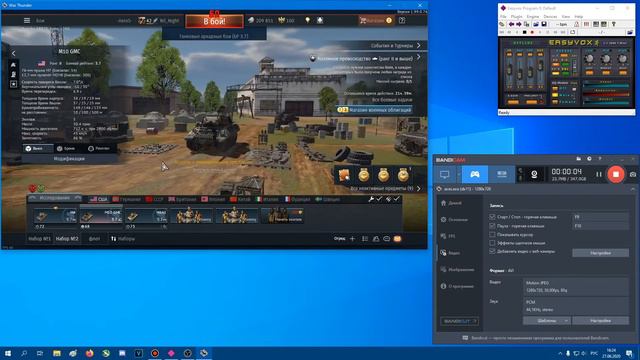Open the War Thunder shop button
This screenshot has width=640, height=360.
[x=375, y=20]
